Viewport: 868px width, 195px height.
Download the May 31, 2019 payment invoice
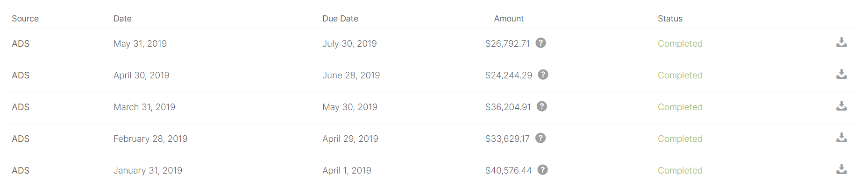[841, 43]
